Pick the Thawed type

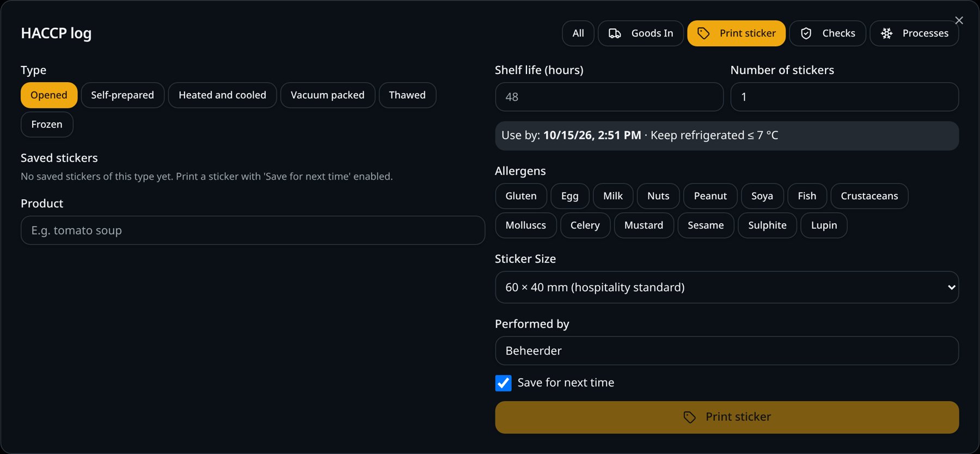click(407, 95)
